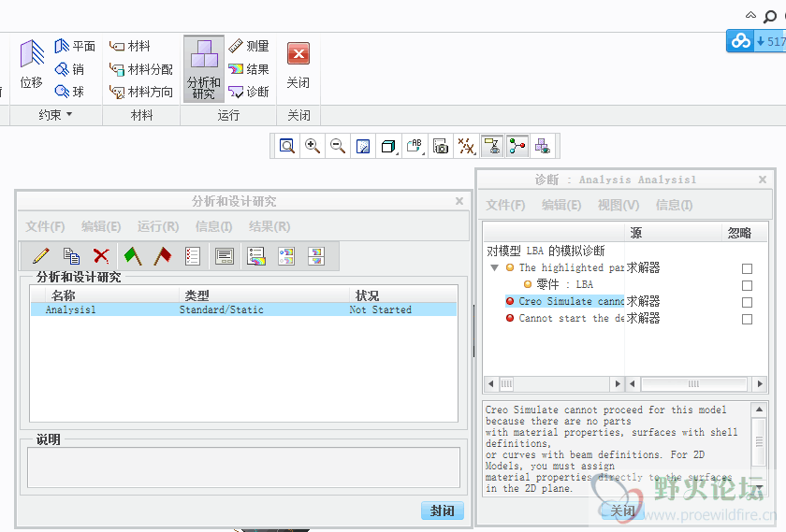Viewport: 786px width, 532px height.
Task: Open the 测量 measures tool
Action: [249, 46]
